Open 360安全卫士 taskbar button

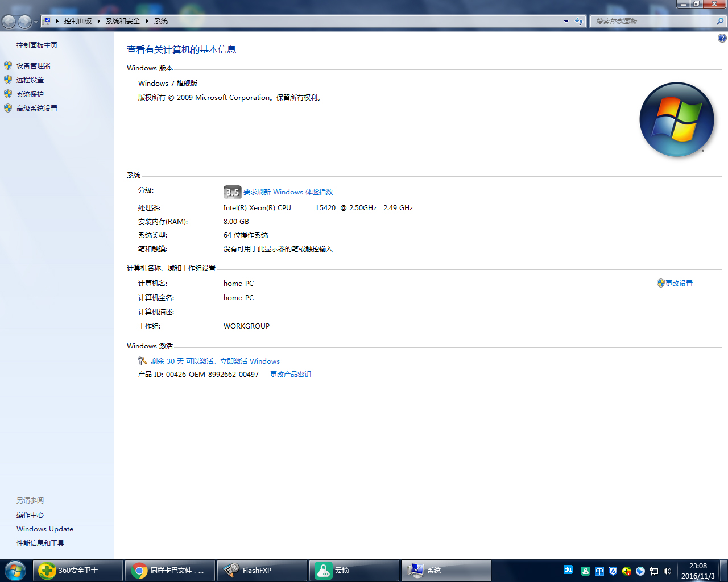pyautogui.click(x=78, y=571)
